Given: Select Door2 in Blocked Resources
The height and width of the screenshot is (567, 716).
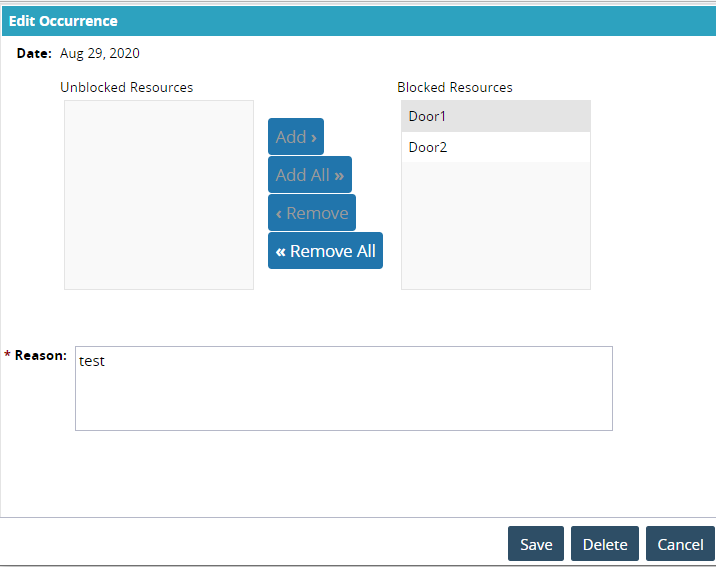Looking at the screenshot, I should tap(495, 147).
